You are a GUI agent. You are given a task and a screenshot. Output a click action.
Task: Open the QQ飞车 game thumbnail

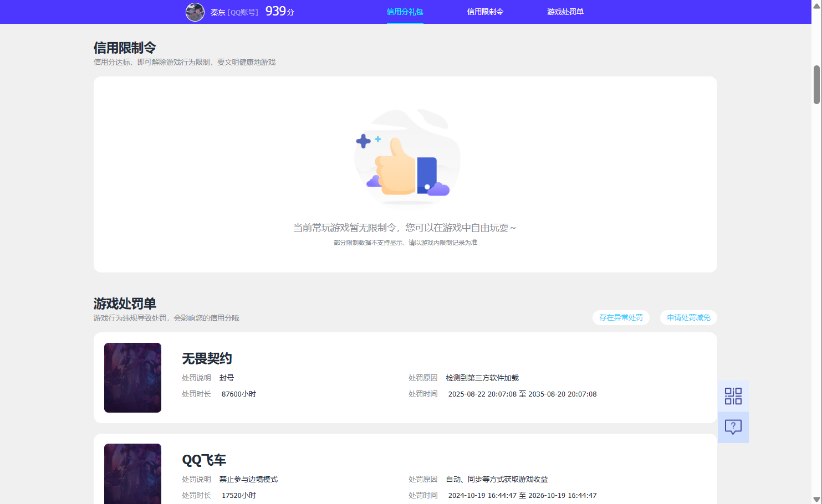132,474
